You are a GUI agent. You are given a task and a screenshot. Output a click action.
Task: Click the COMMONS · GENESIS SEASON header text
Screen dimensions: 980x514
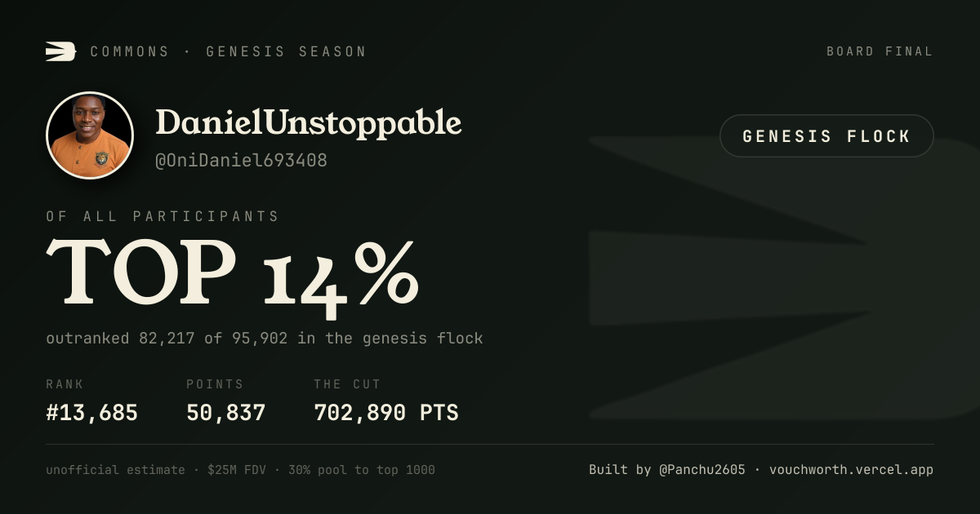228,51
